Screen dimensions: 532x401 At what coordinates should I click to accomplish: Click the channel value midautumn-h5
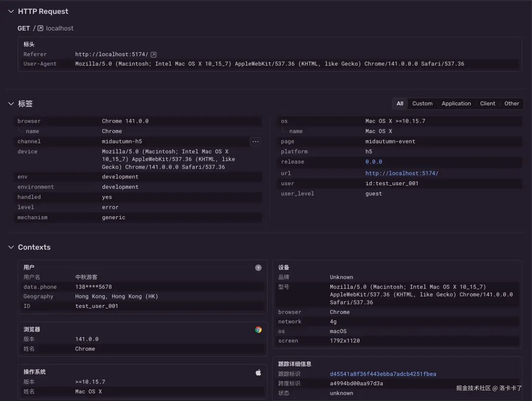(122, 141)
